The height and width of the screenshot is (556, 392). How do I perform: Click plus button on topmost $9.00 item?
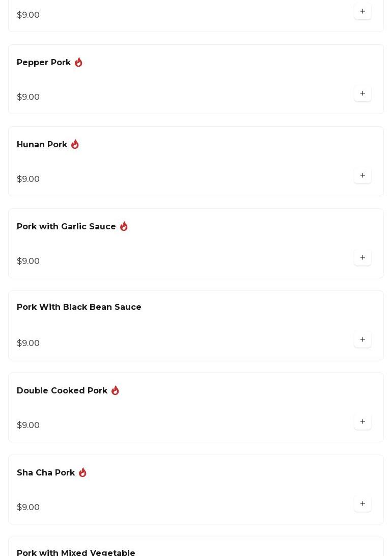362,12
